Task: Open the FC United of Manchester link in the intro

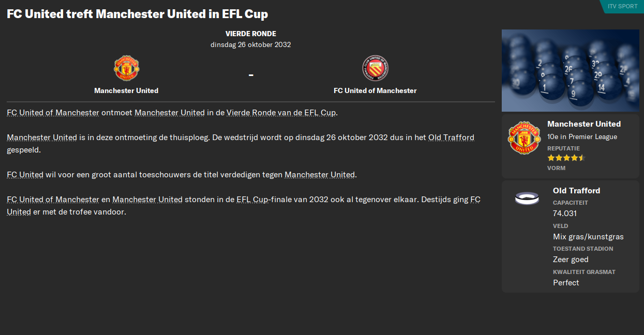Action: pos(52,112)
